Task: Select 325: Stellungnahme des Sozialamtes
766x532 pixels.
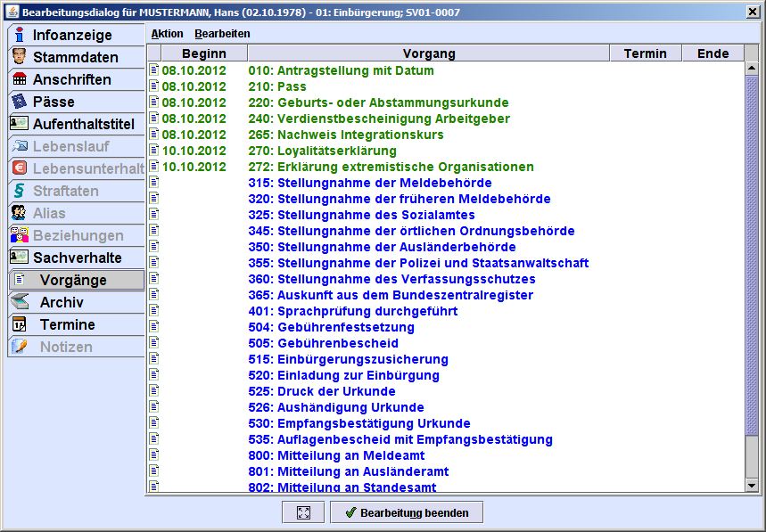Action: point(361,215)
